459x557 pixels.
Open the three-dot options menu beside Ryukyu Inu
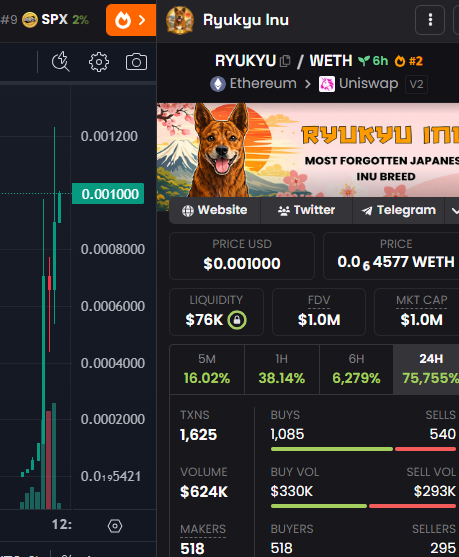tap(430, 20)
